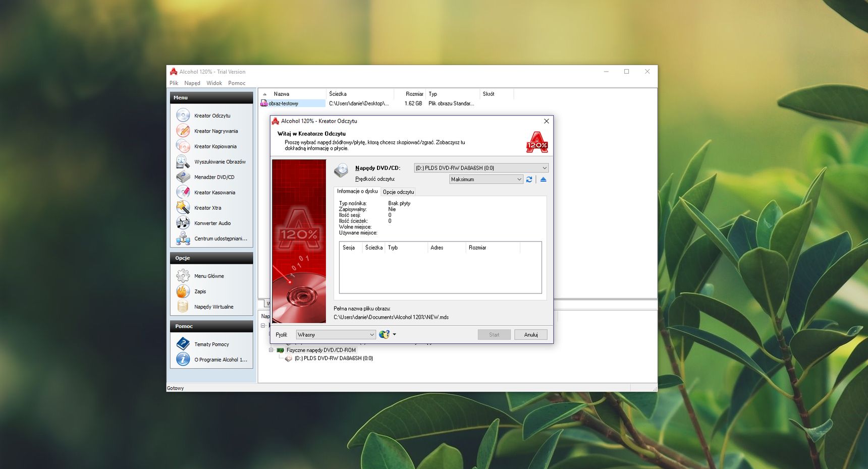Open Kreator Kopiowania in the sidebar

215,146
